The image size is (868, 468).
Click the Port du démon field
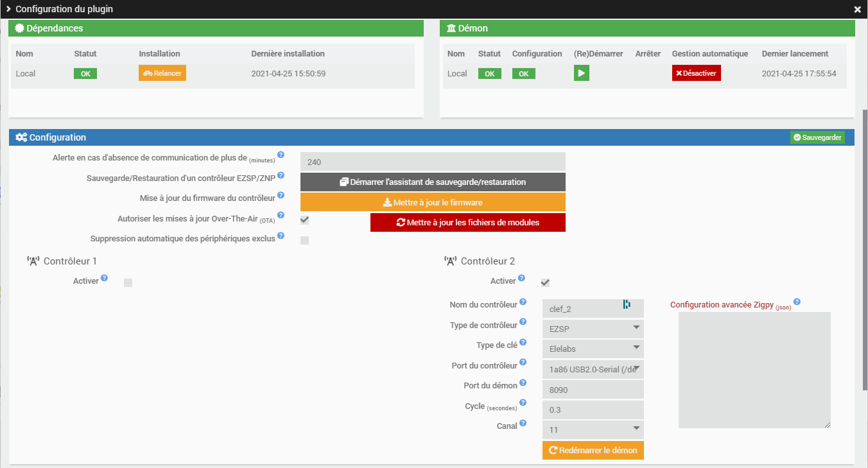(593, 390)
